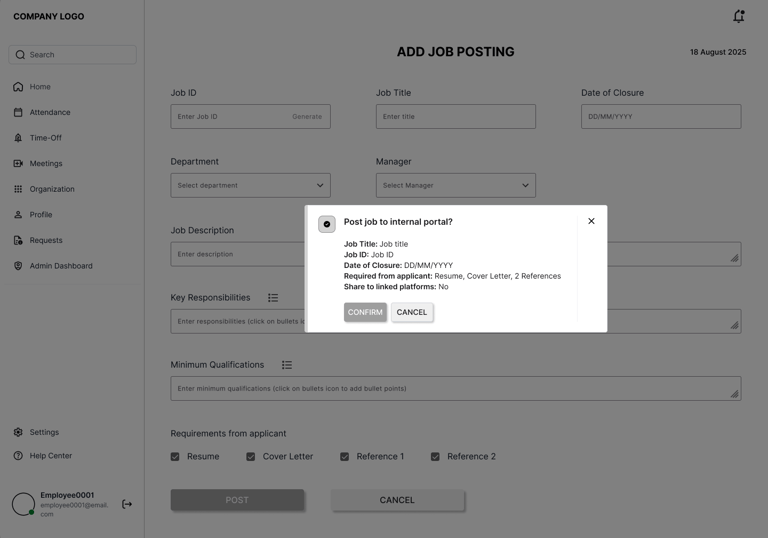This screenshot has height=538, width=768.
Task: Close the dialog with the X icon
Action: click(591, 221)
